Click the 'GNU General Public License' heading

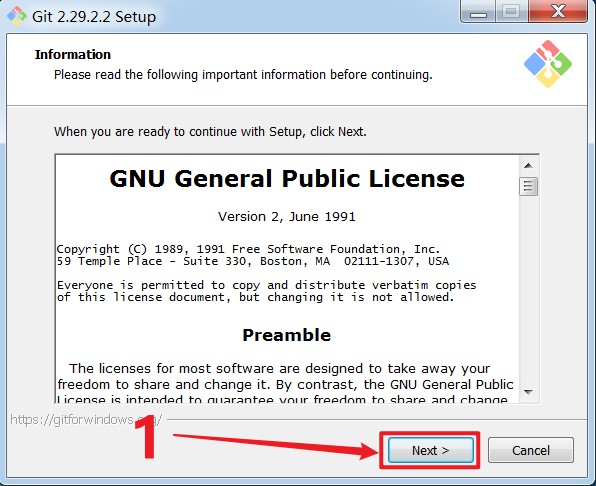[x=287, y=178]
